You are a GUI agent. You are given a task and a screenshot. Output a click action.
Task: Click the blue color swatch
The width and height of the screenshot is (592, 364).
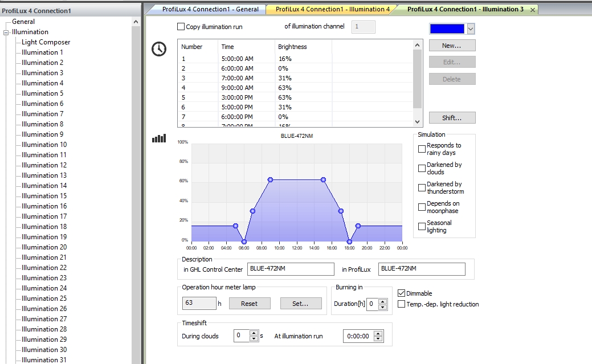point(447,28)
